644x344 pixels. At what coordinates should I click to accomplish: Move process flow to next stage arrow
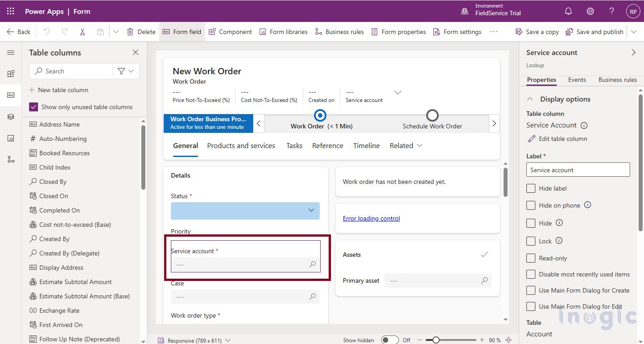(494, 123)
